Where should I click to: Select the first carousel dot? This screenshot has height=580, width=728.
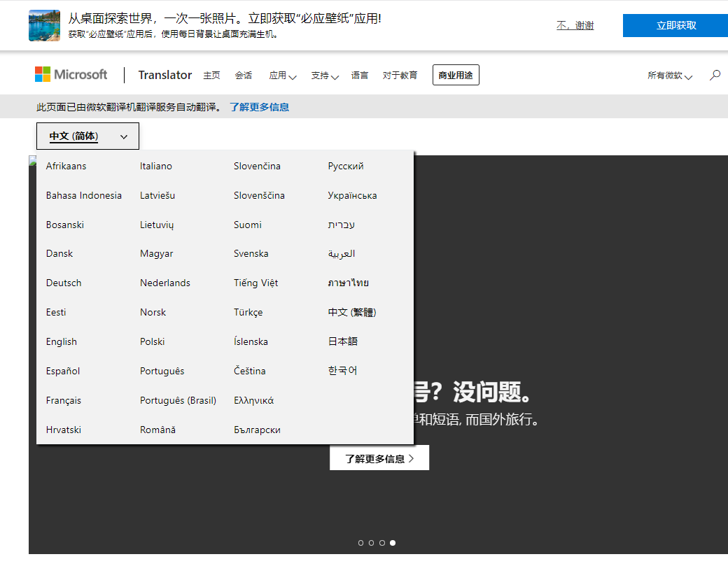tap(360, 543)
